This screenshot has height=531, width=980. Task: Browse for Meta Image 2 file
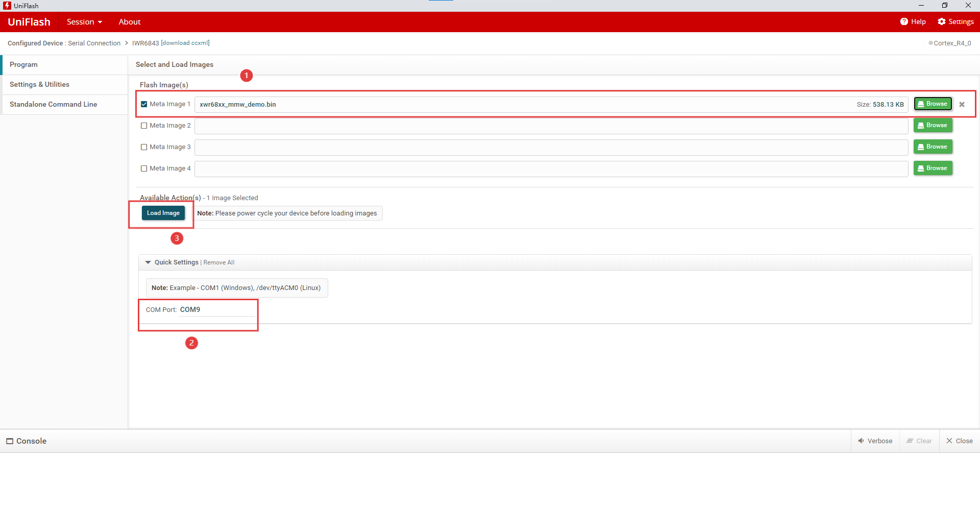point(933,126)
